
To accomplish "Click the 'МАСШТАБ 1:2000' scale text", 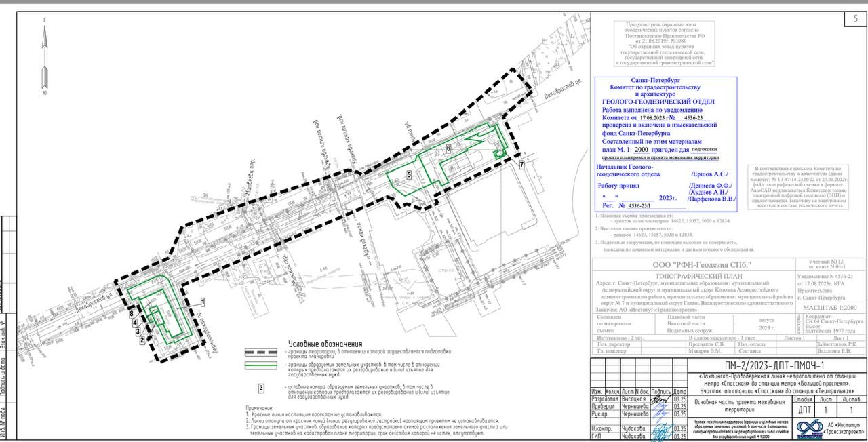I will pyautogui.click(x=830, y=307).
